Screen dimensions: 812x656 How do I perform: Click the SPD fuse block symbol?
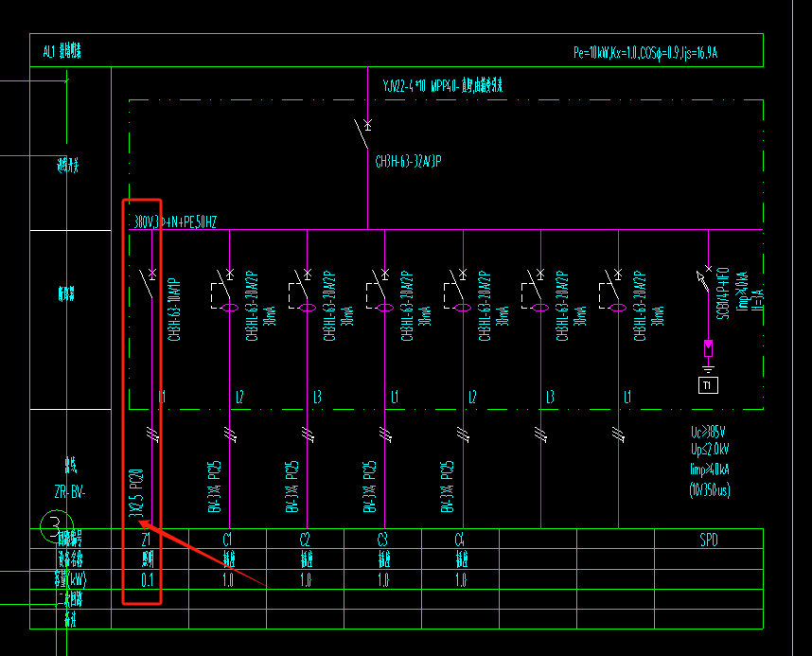[708, 347]
